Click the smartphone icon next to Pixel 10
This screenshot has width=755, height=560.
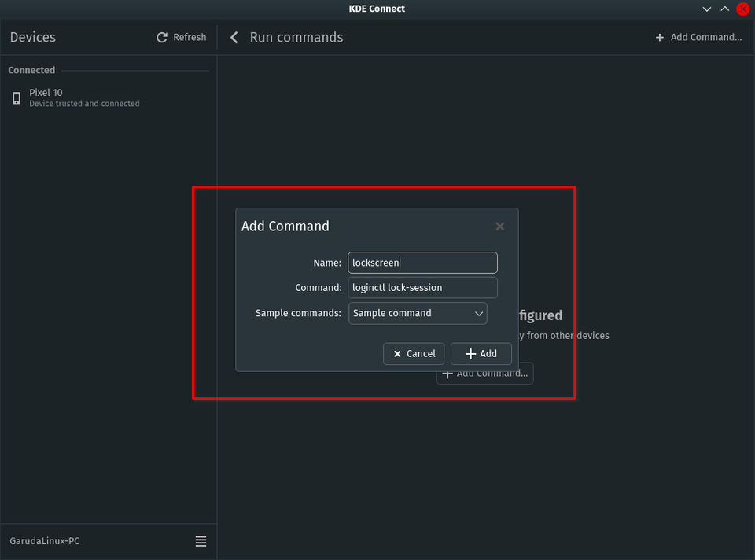tap(17, 97)
